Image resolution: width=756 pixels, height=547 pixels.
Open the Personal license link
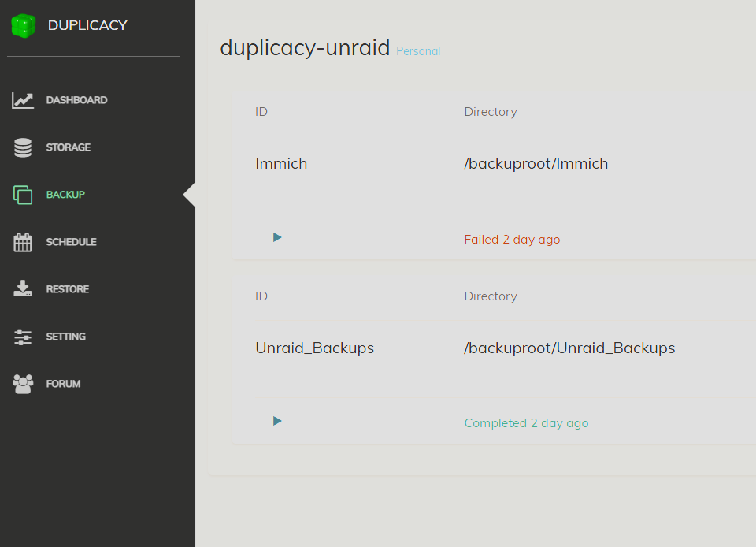coord(418,51)
